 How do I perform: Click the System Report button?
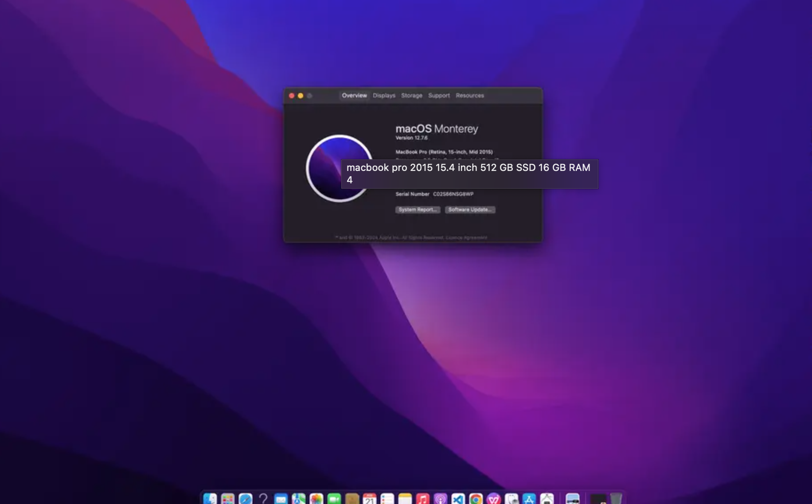418,210
